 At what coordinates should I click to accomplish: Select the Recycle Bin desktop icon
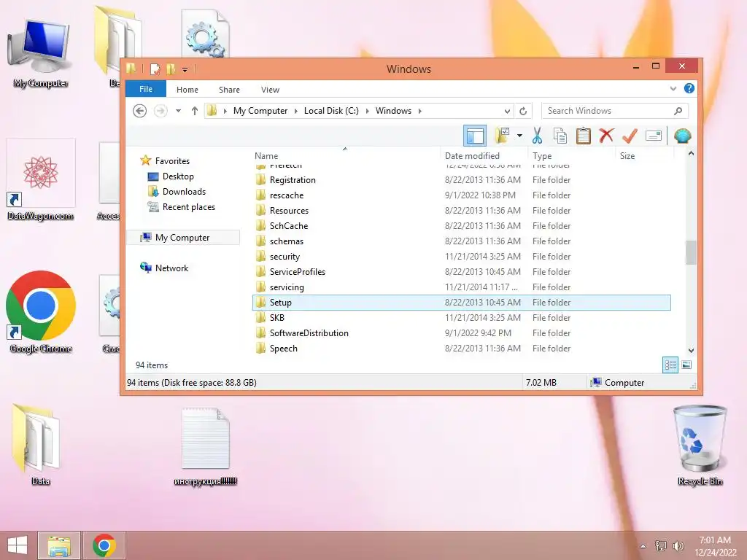click(x=700, y=445)
